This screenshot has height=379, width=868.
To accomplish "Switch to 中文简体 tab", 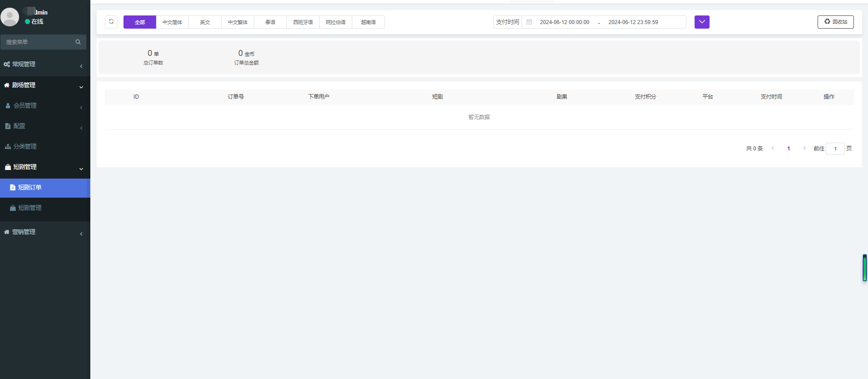I will pos(173,22).
